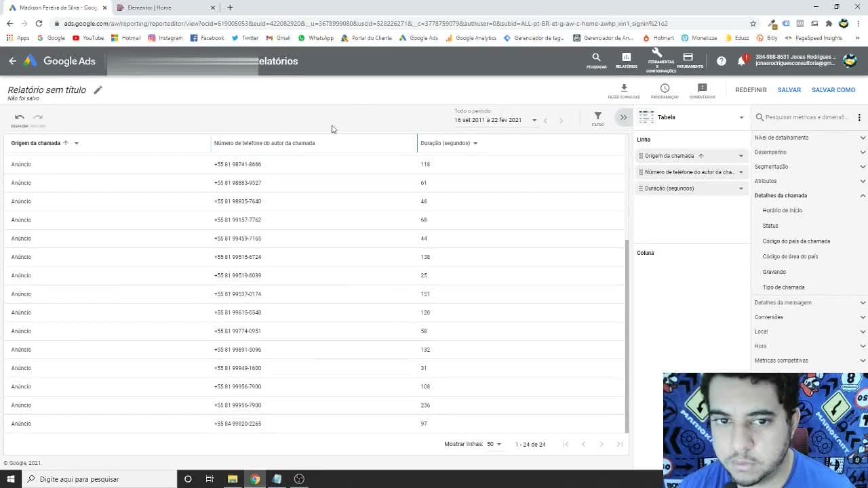Edit report title with pencil icon
The height and width of the screenshot is (488, 868).
(98, 90)
